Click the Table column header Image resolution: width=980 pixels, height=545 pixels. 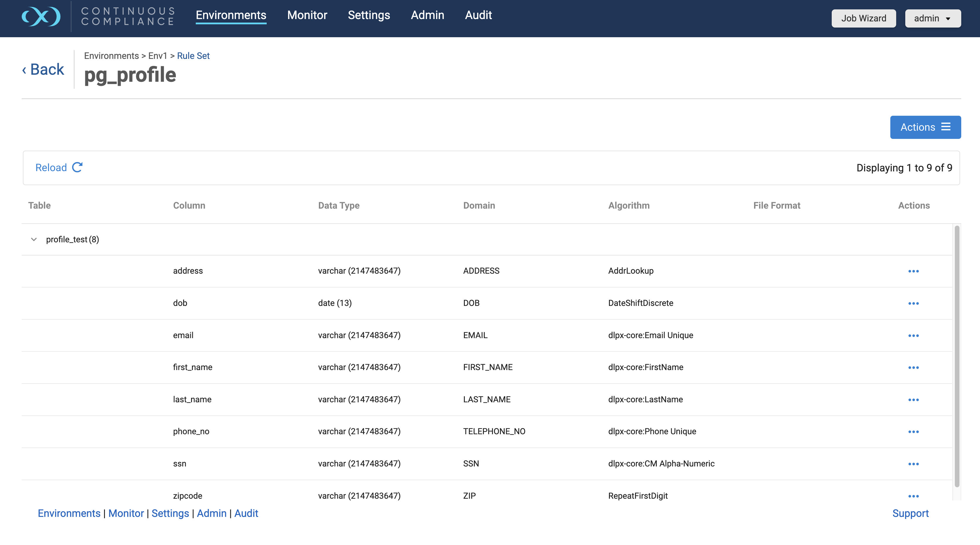pos(39,205)
